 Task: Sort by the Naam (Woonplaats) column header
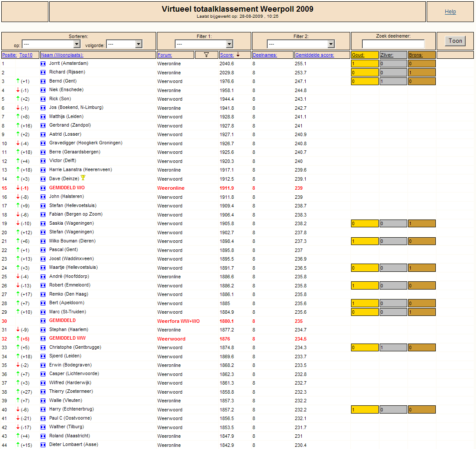coord(62,55)
